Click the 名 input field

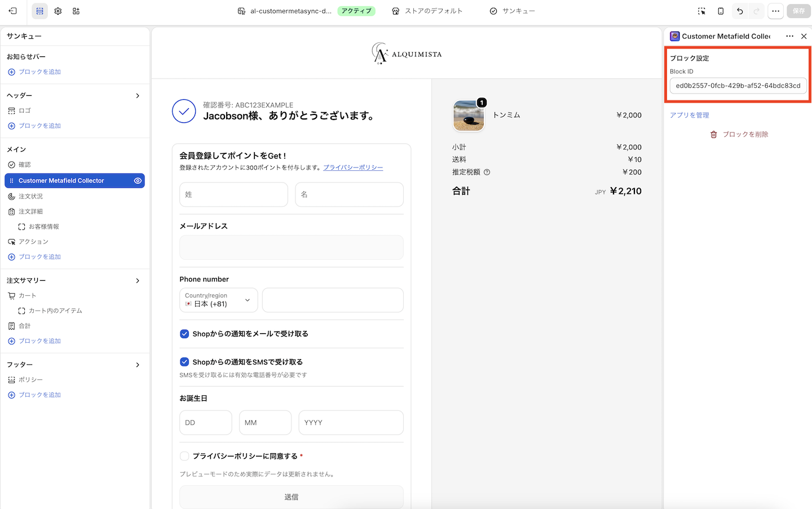(x=349, y=194)
